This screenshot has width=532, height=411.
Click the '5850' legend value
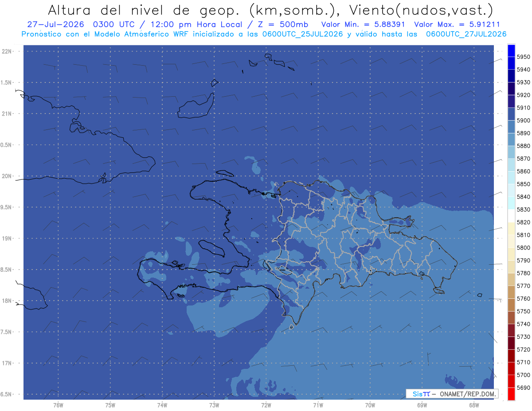524,184
